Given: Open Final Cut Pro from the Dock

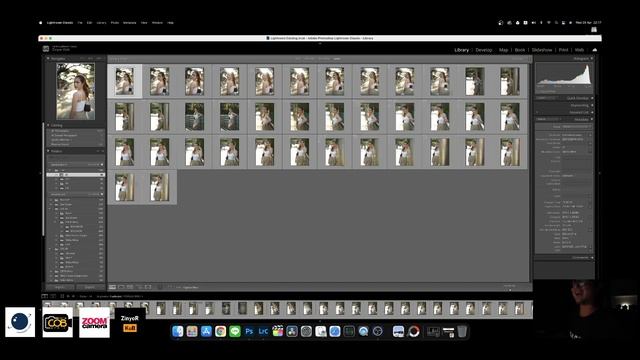Looking at the screenshot, I should [278, 331].
